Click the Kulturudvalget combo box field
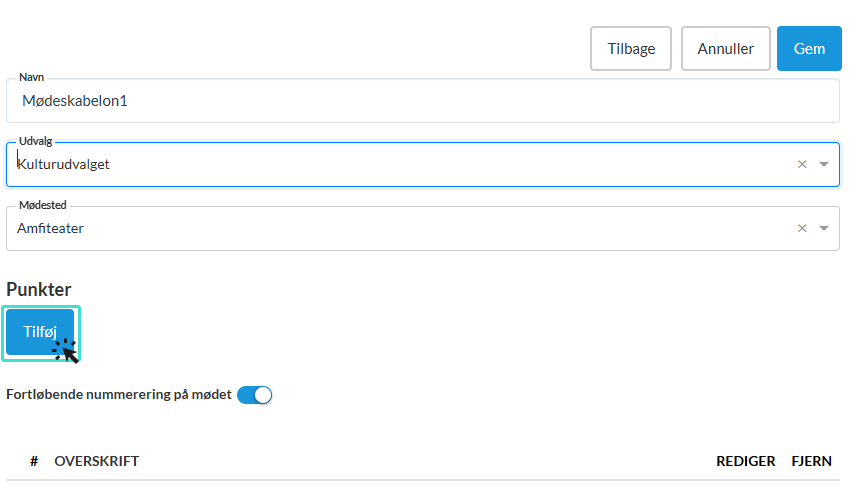Screen dimensions: 863x498 [x=400, y=164]
